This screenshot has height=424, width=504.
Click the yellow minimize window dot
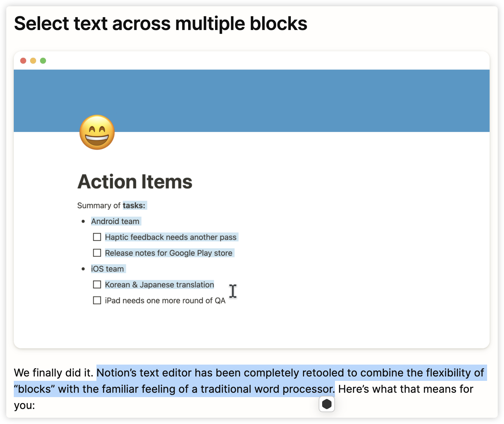click(33, 61)
